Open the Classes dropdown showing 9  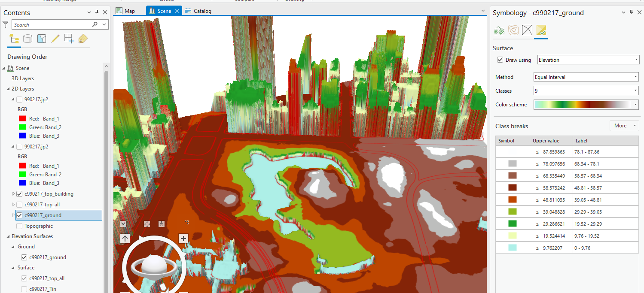[586, 91]
